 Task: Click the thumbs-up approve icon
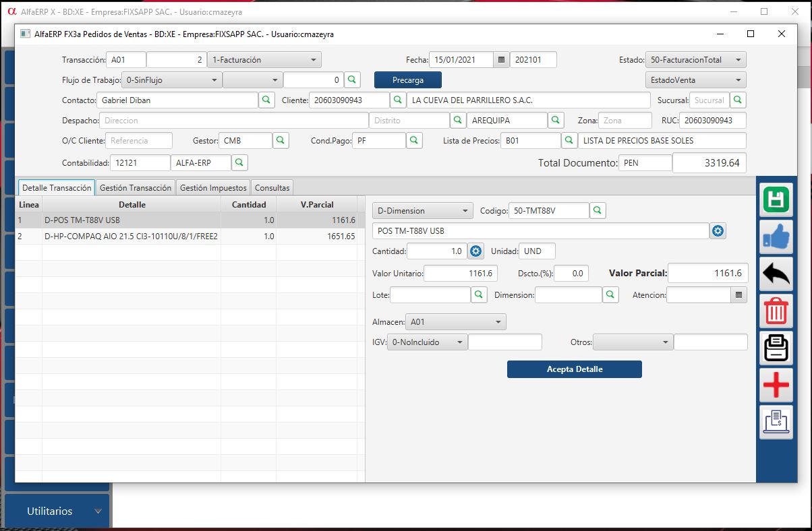pyautogui.click(x=776, y=237)
